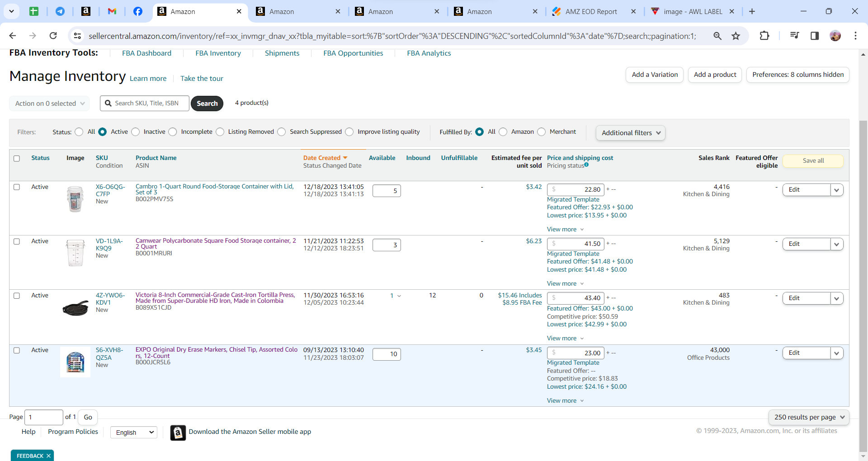The width and height of the screenshot is (868, 461).
Task: Open FBA Dashboard tool link
Action: click(146, 53)
